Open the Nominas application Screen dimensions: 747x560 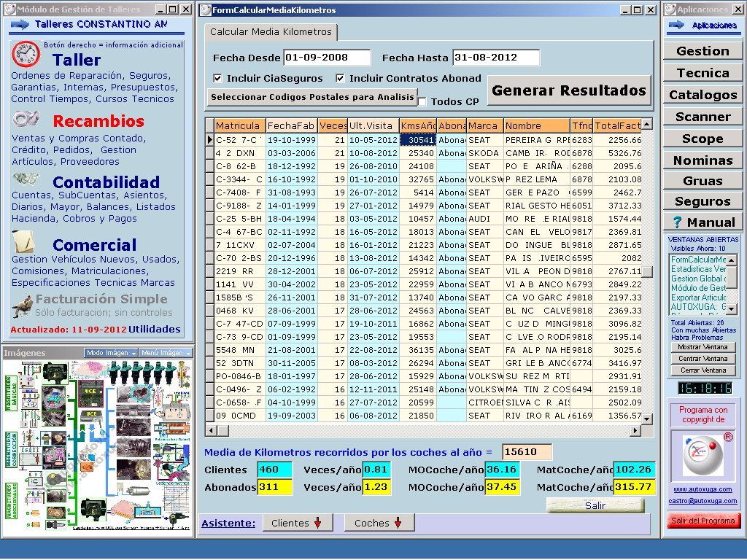coord(703,160)
